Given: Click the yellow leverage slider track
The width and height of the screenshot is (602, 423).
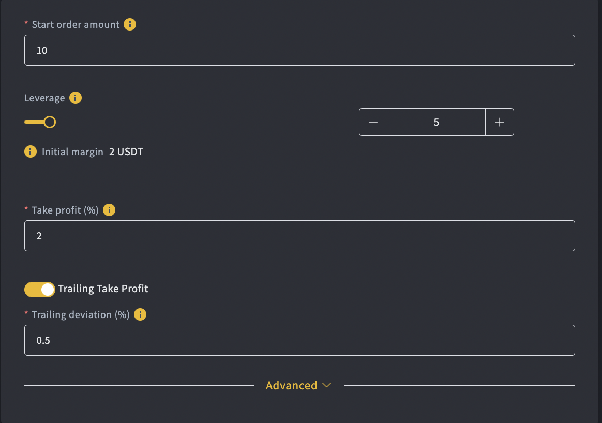Looking at the screenshot, I should [x=34, y=122].
